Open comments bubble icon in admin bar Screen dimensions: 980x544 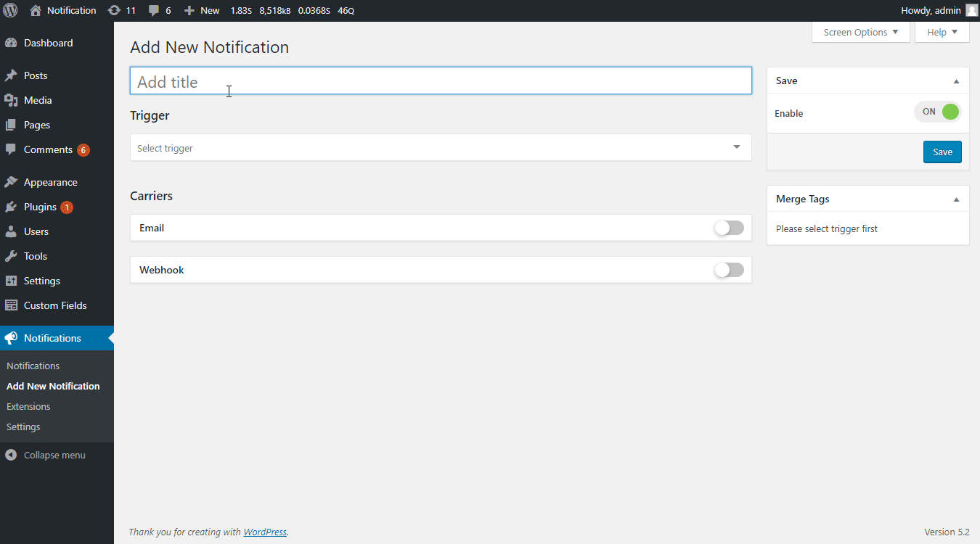(154, 10)
